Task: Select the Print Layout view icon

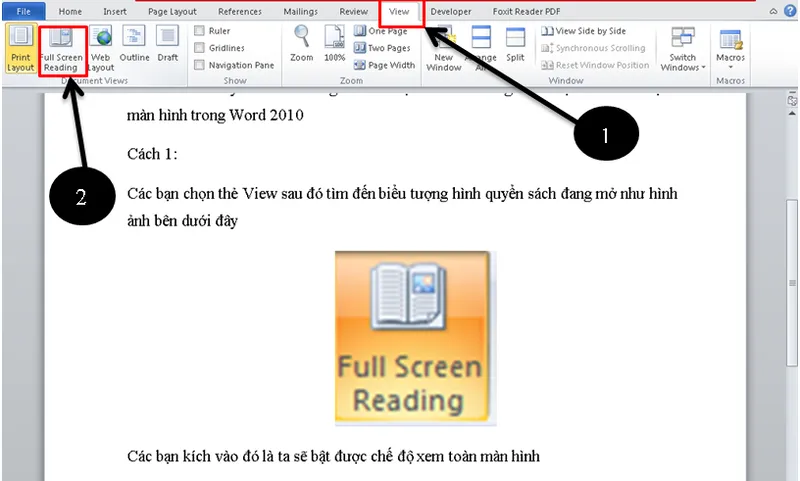Action: 20,48
